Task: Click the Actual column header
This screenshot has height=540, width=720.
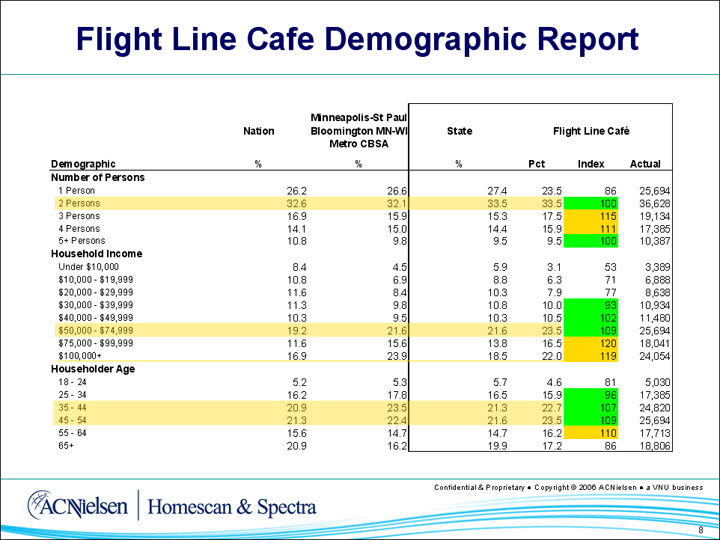Action: [x=645, y=164]
